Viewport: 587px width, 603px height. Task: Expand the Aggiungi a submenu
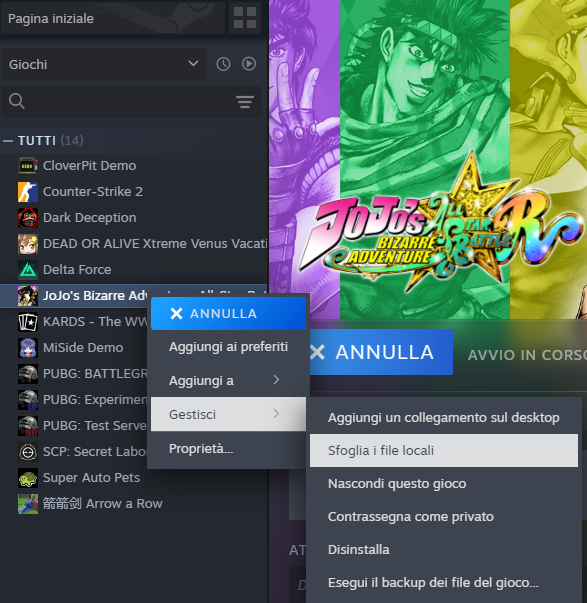pyautogui.click(x=228, y=381)
